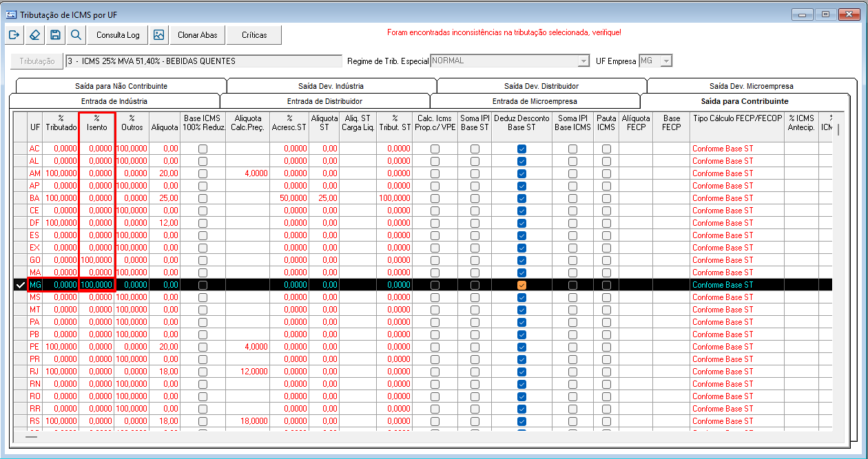Check Soma IPI Base ICMS for CE
Screen dimensions: 868x459
click(x=573, y=211)
